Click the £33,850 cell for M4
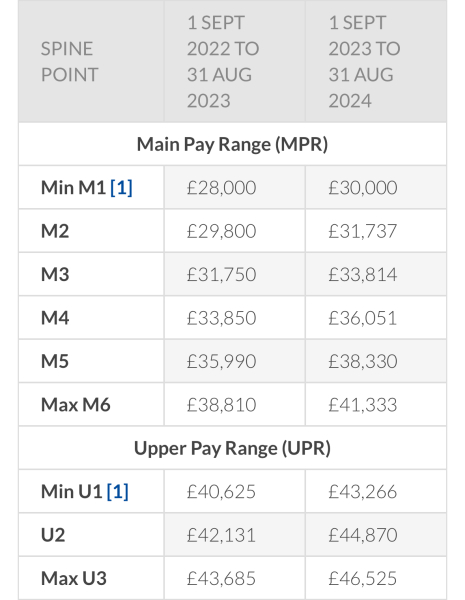Image resolution: width=465 pixels, height=600 pixels. tap(235, 318)
